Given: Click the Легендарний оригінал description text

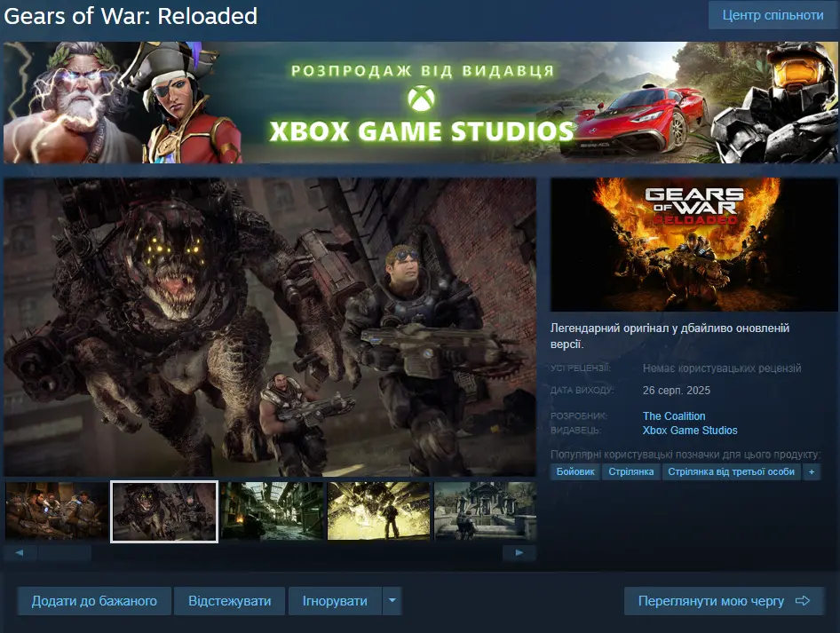Looking at the screenshot, I should click(x=670, y=336).
